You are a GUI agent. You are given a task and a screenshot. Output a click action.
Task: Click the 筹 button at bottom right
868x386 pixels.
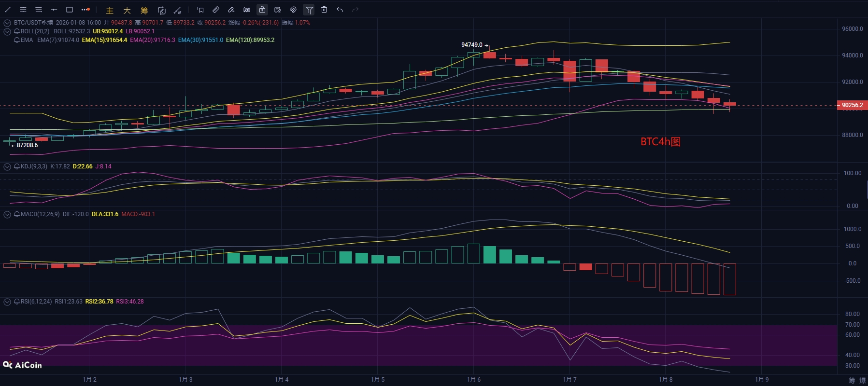click(852, 381)
